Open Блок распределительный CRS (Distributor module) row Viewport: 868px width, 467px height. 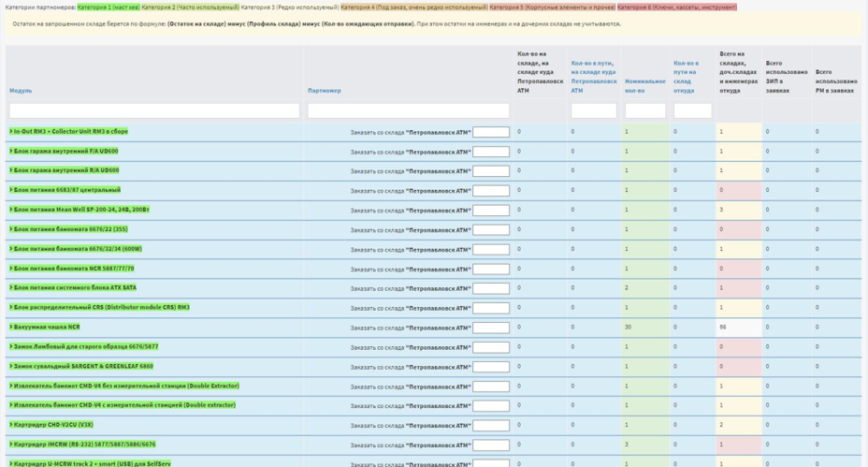[100, 308]
